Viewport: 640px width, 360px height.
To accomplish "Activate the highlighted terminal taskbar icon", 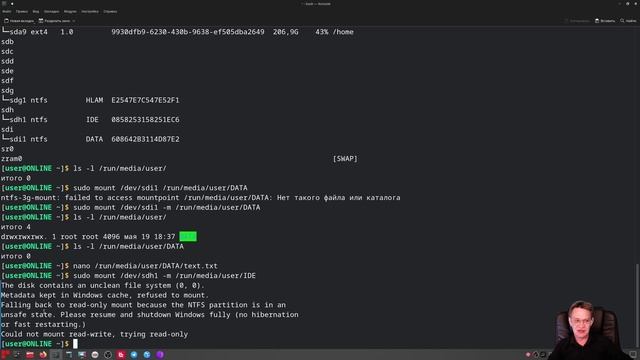I will click(x=56, y=355).
